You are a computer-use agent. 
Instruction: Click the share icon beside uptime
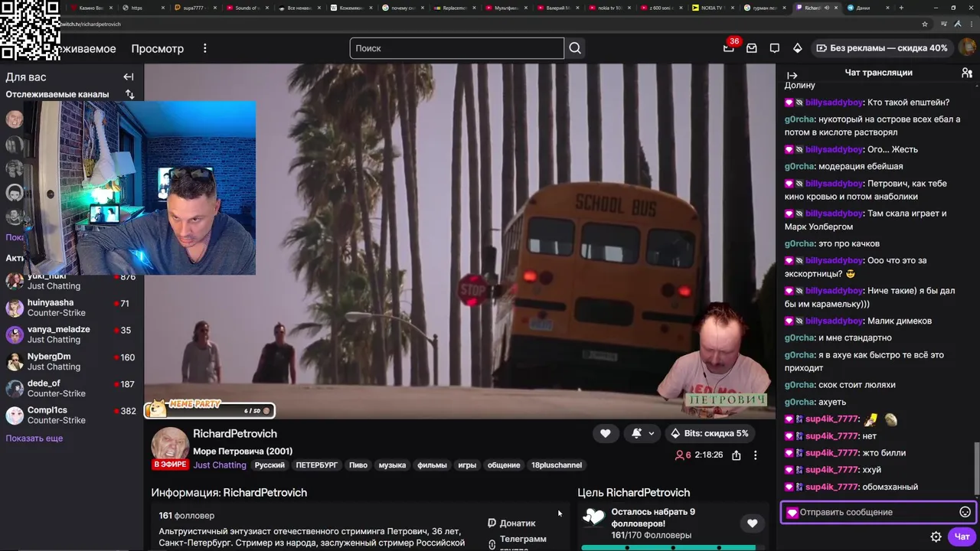click(736, 455)
